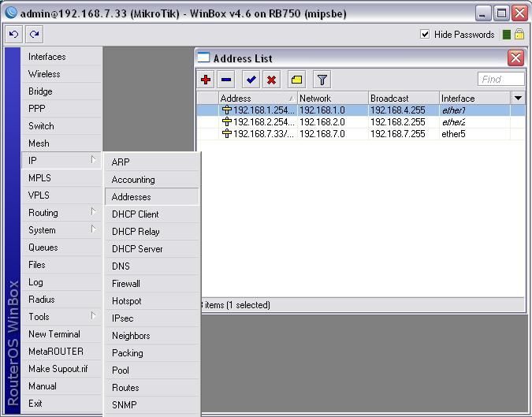Select Addresses in the IP submenu
The image size is (532, 417).
point(152,197)
